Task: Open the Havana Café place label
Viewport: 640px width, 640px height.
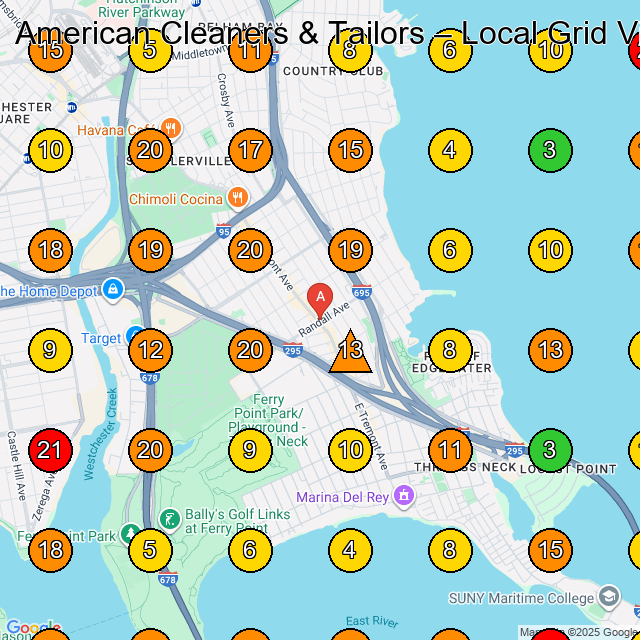Action: (x=116, y=131)
